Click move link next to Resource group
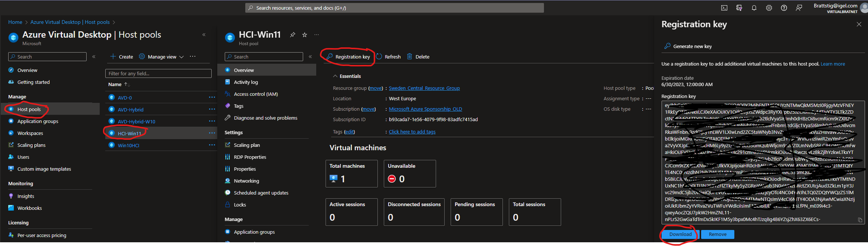868x246 pixels. coord(376,88)
